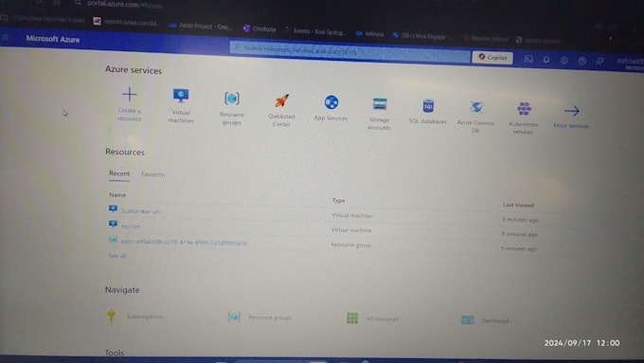Click the Last Viewed column header
Screen dimensions: 644x363
coord(518,205)
